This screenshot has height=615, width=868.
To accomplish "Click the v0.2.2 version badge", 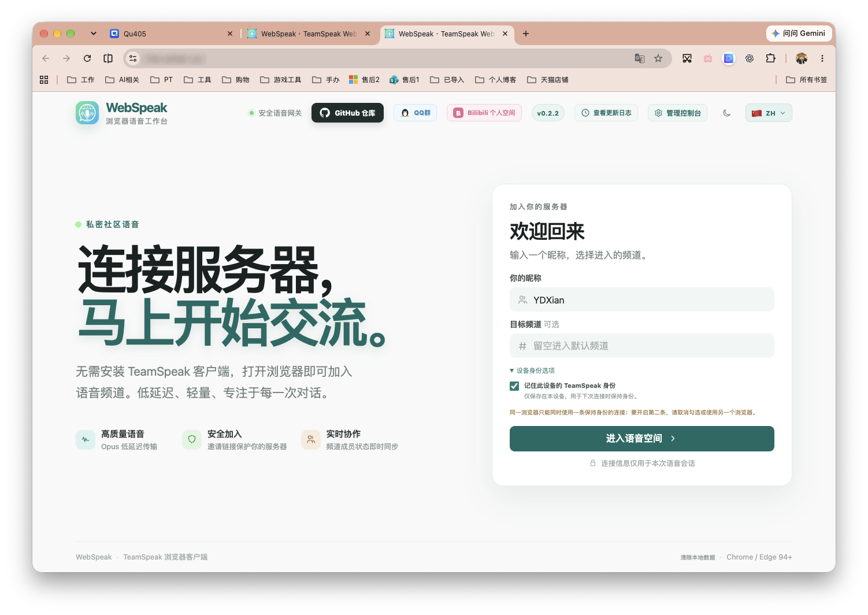I will (548, 113).
